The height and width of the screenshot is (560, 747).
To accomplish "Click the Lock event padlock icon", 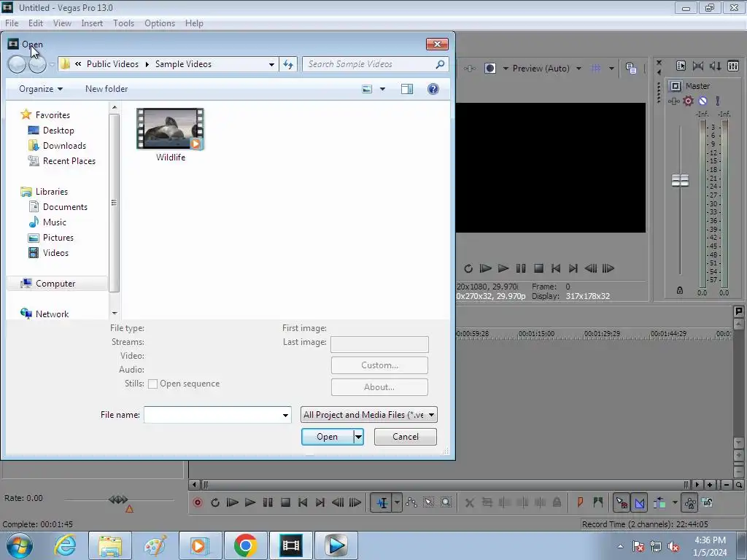I will (557, 502).
